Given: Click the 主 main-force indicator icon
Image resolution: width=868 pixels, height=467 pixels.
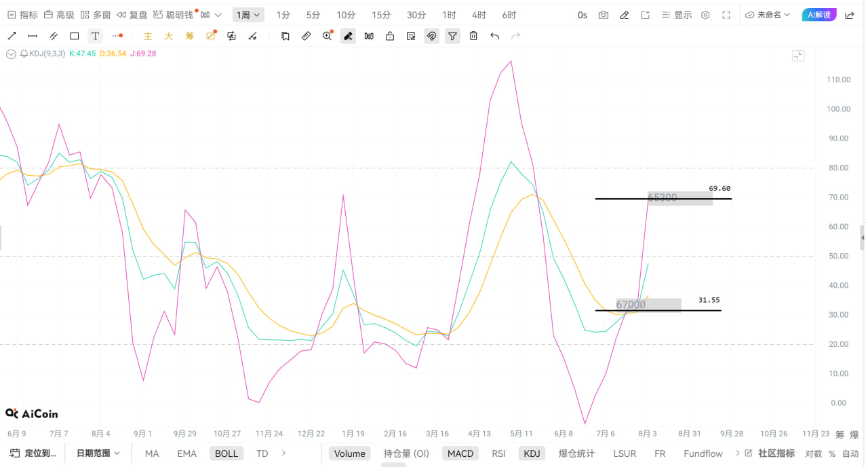Looking at the screenshot, I should (x=148, y=36).
